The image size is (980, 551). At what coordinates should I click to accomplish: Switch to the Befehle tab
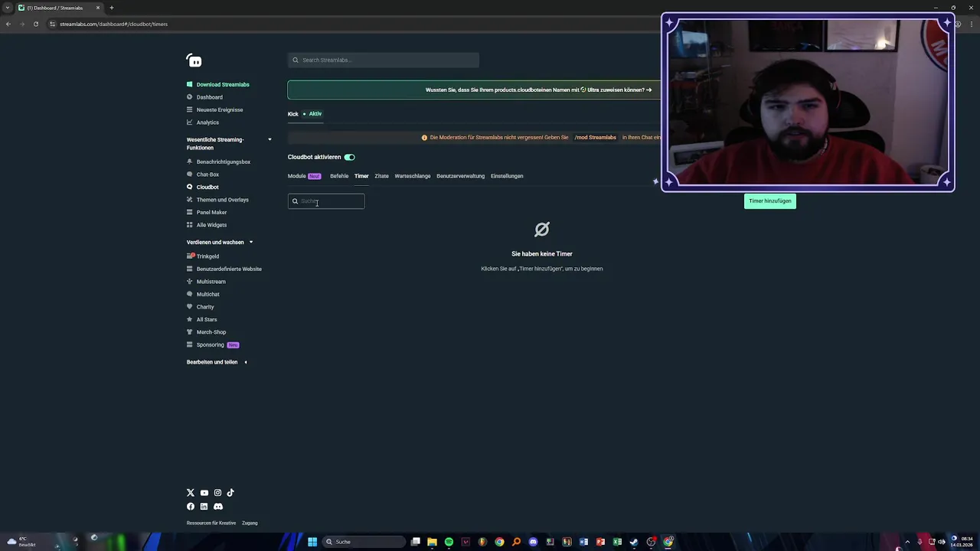(x=339, y=176)
